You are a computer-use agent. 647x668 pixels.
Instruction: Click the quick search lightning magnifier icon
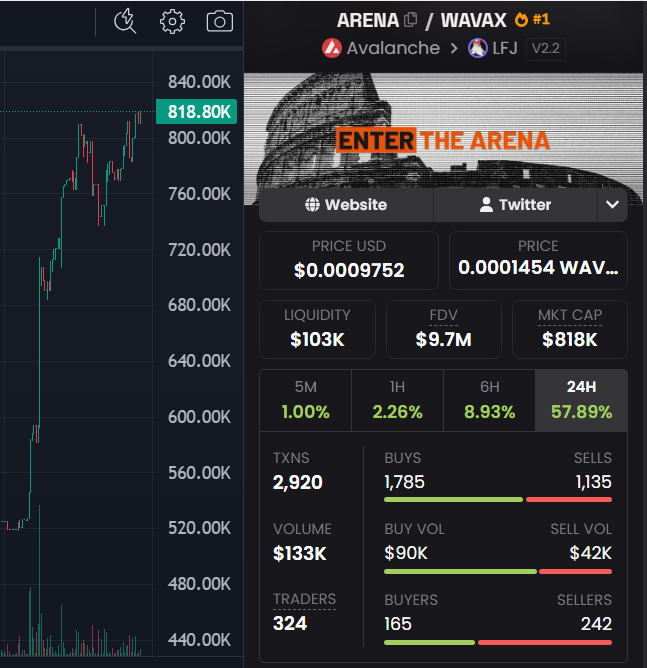tap(125, 21)
